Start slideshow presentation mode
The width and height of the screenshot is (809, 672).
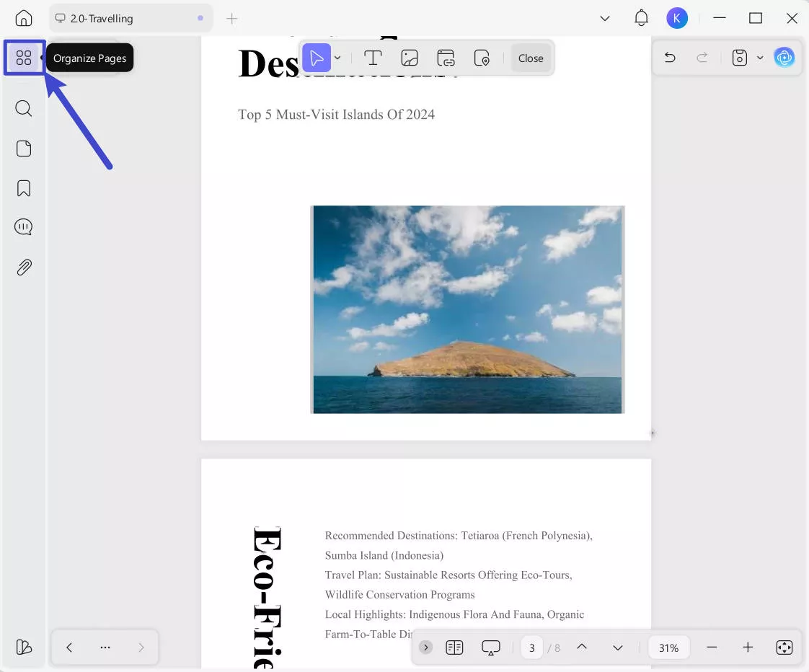pos(491,647)
